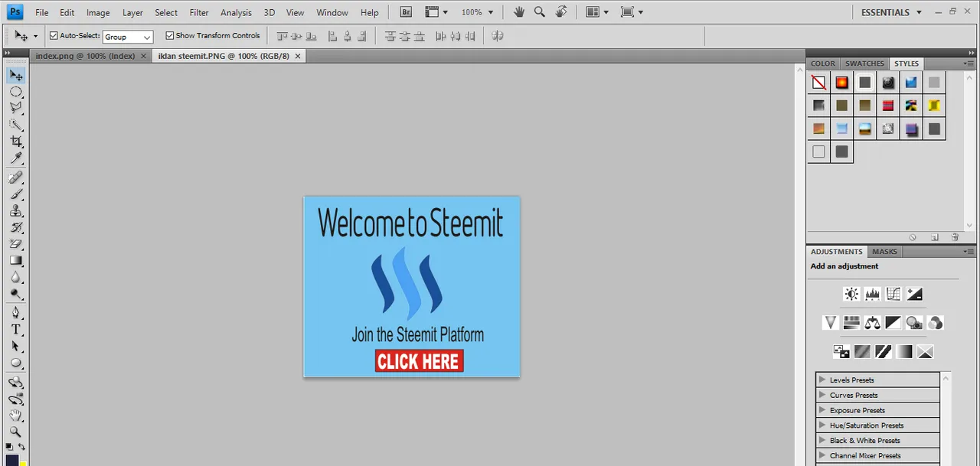Select the History Brush tool
The image size is (980, 466).
(15, 228)
